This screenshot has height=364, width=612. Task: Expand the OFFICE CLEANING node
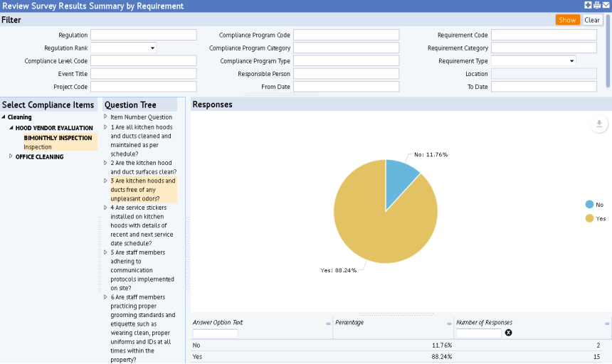pos(11,156)
